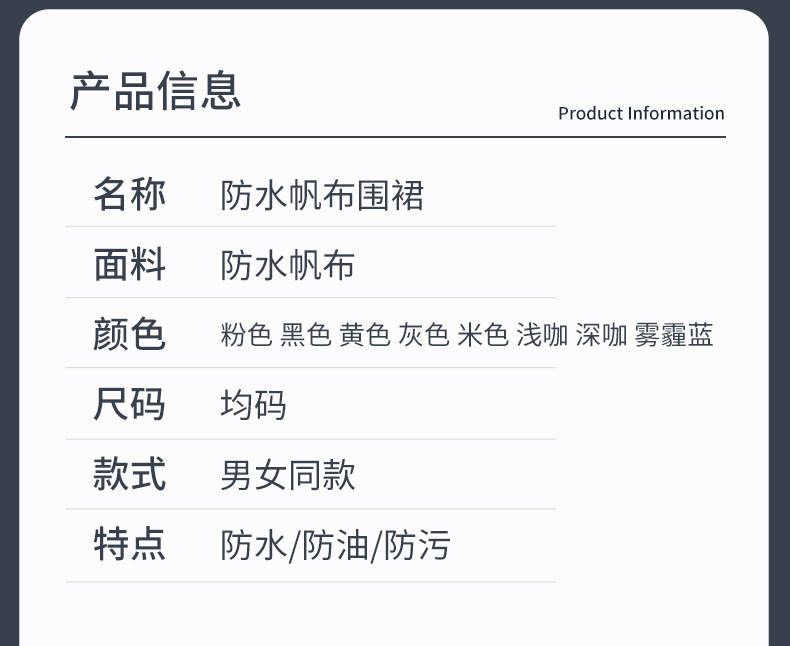Screen dimensions: 790x646
Task: Choose the 黄色 color option
Action: click(x=364, y=335)
